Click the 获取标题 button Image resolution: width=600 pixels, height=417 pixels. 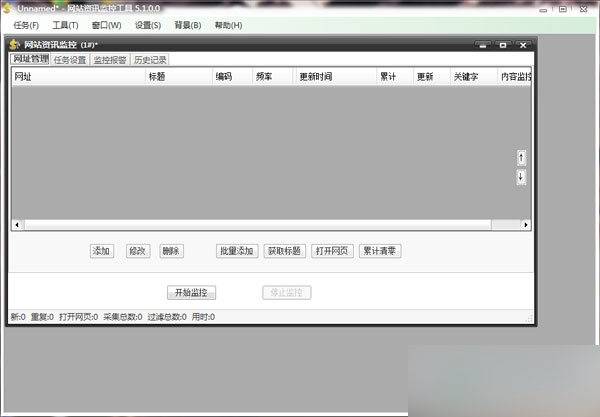(x=284, y=251)
